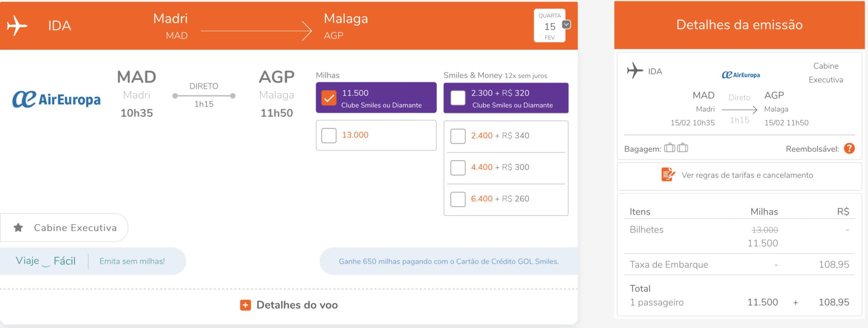Click the star icon in Cabine Executiva
The width and height of the screenshot is (868, 328).
click(18, 228)
